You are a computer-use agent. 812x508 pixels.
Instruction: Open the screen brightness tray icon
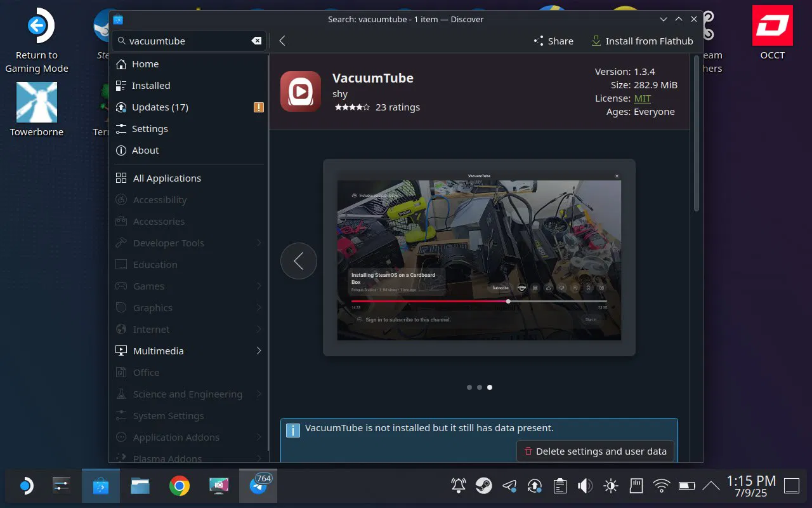click(x=611, y=486)
